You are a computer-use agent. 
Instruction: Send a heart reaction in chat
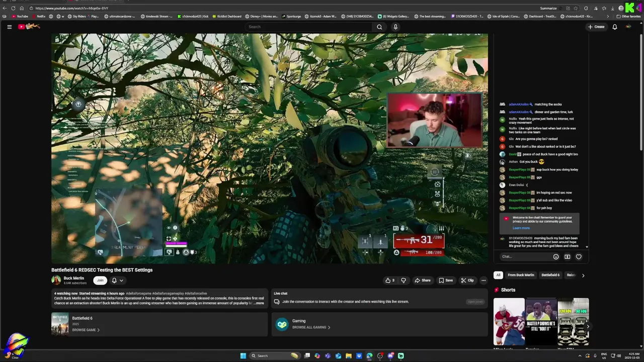579,256
